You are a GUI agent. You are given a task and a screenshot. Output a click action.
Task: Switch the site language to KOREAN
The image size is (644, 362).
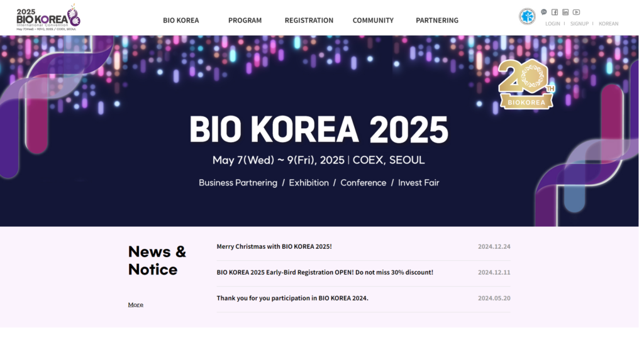[x=608, y=24]
